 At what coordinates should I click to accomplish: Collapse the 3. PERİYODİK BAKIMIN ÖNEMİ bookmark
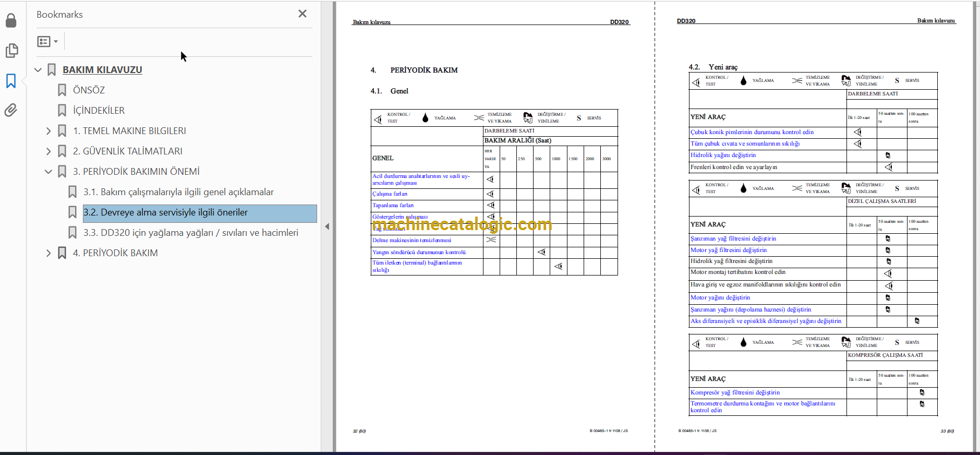[49, 172]
